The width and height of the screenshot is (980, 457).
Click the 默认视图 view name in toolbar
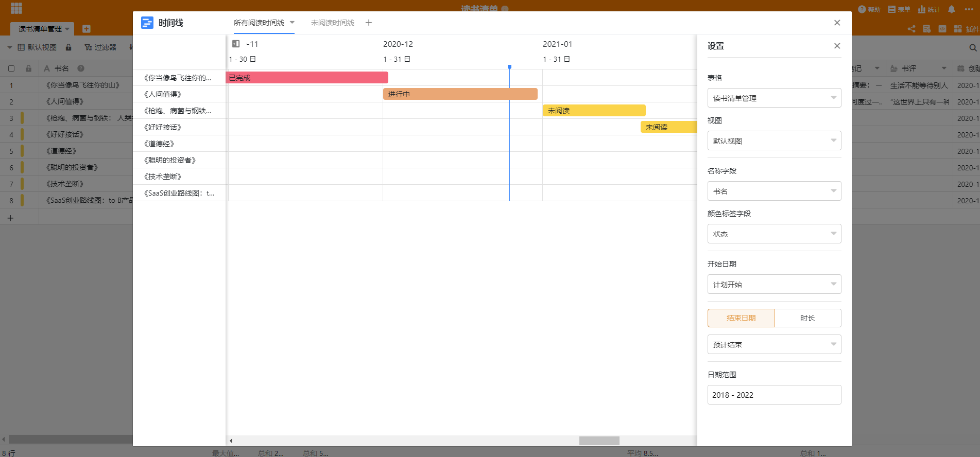(x=42, y=47)
